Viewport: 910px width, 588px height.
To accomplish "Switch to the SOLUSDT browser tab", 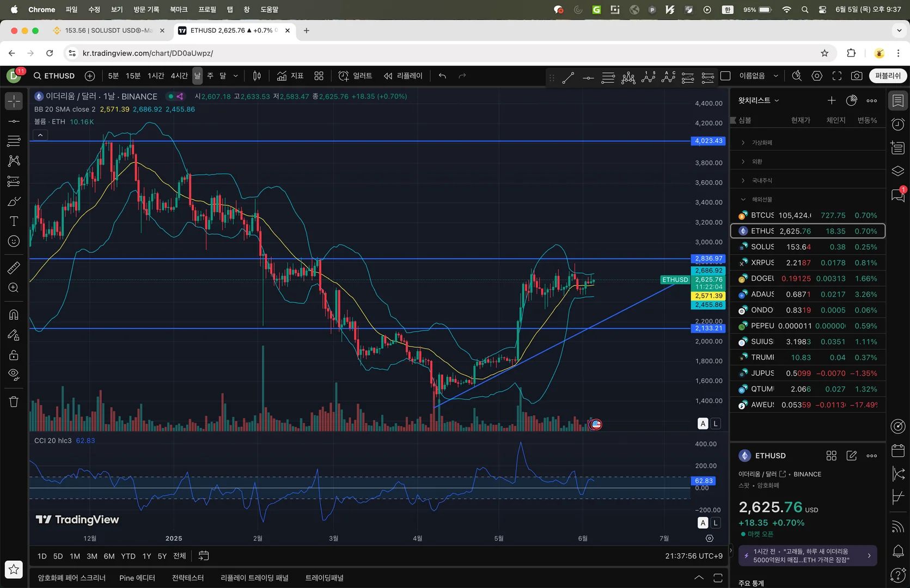I will [x=108, y=30].
